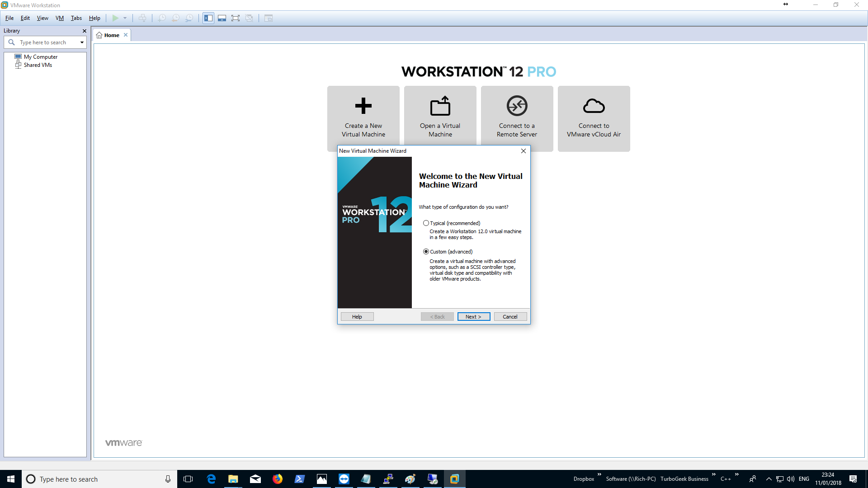
Task: Select Shared VMs in the Library tree
Action: 38,65
